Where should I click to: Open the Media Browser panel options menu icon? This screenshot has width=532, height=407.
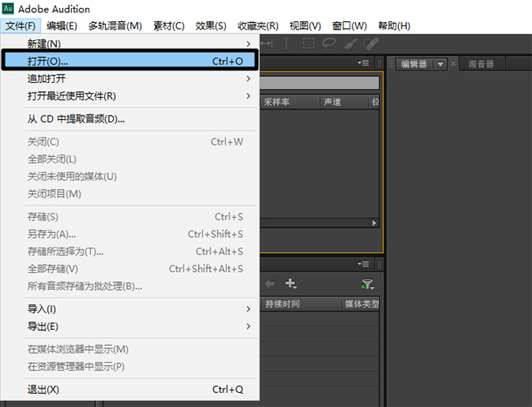363,263
